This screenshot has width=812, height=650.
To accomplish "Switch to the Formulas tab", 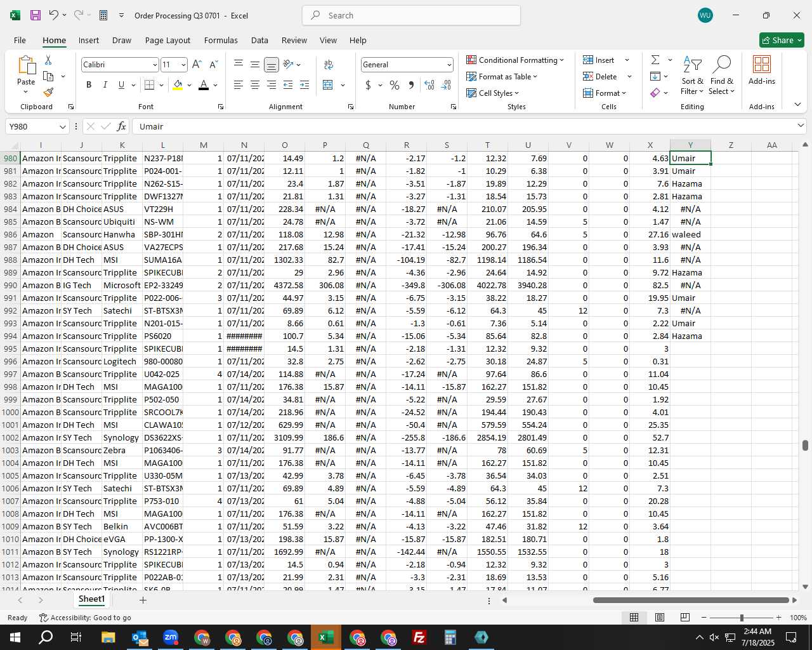I will click(221, 40).
